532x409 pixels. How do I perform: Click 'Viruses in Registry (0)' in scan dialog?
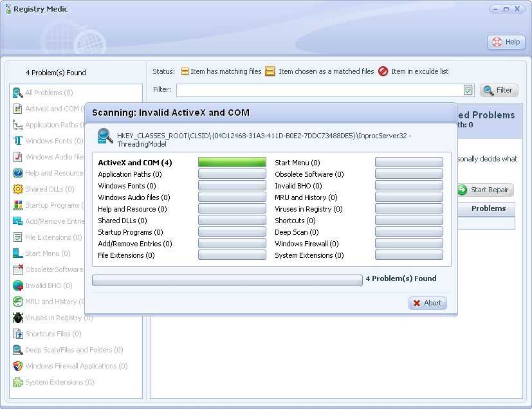[308, 209]
